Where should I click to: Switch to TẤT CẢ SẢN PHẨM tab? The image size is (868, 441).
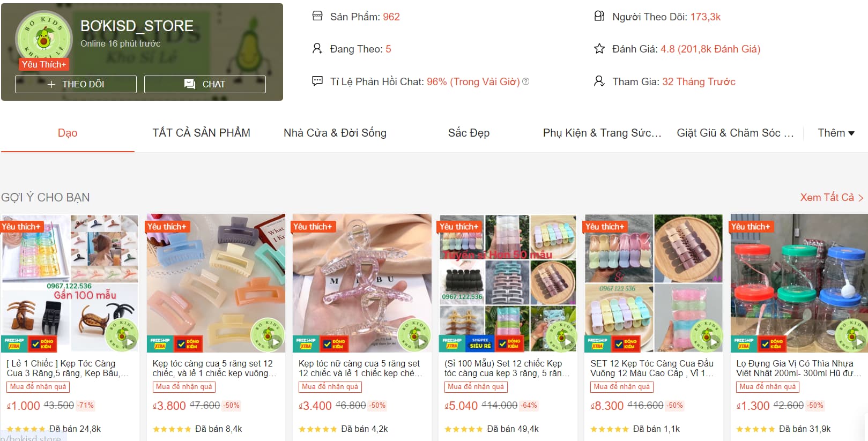click(201, 133)
